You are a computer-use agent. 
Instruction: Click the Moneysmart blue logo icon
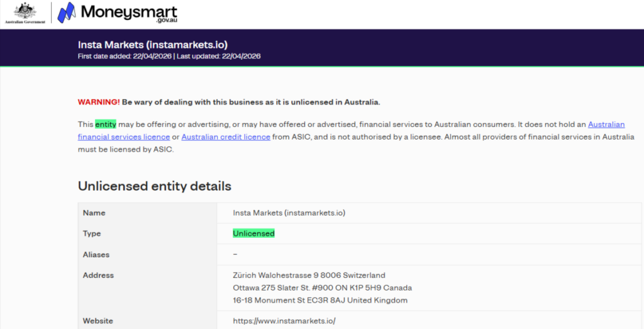(67, 13)
